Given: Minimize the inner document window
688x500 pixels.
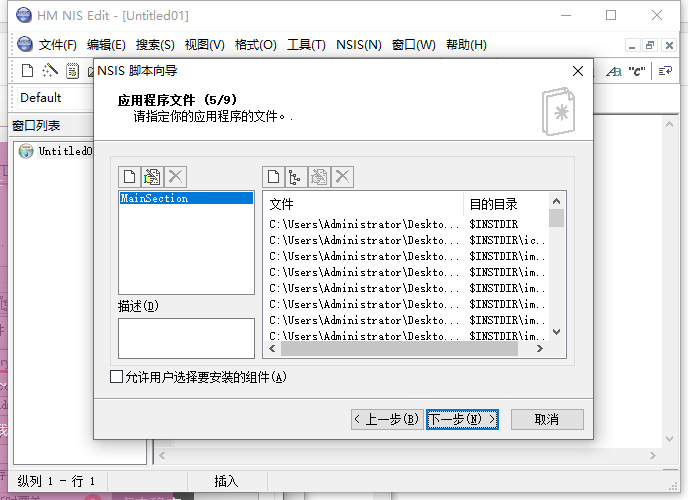Looking at the screenshot, I should tap(632, 45).
